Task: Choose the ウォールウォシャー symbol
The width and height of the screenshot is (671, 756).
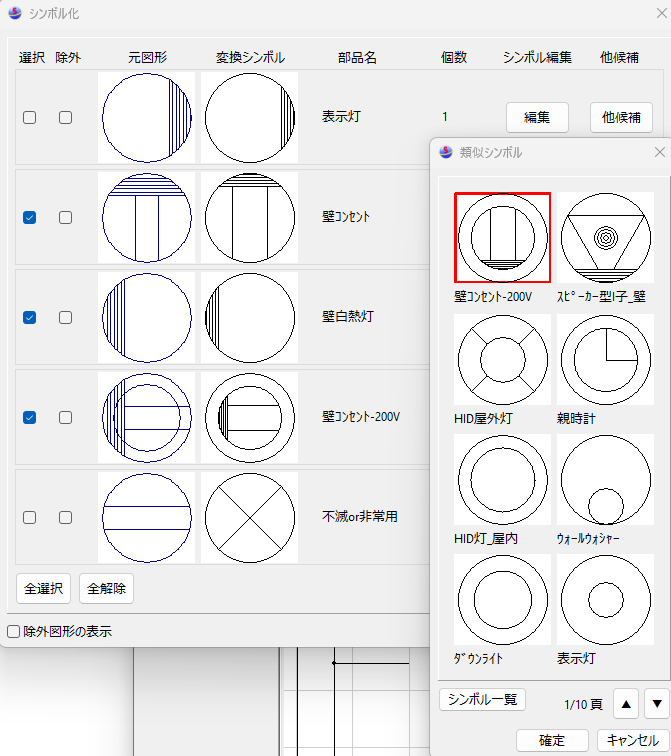Action: pos(606,479)
